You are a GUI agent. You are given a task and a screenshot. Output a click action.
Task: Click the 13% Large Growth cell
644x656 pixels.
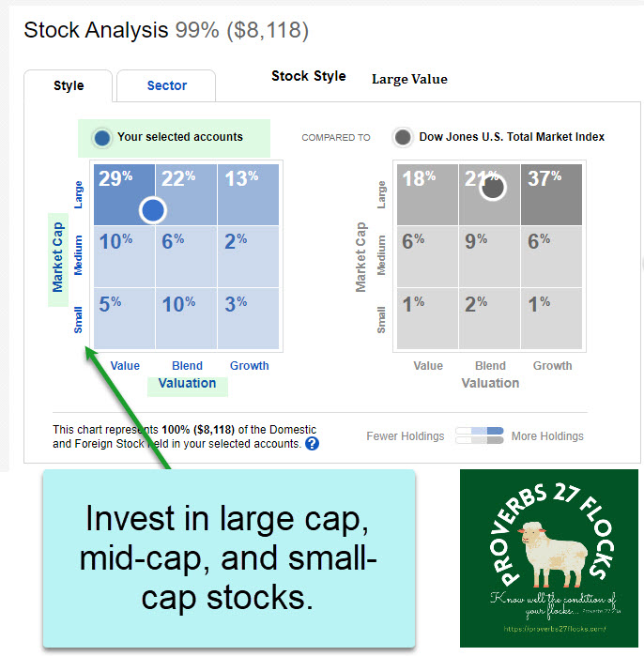coord(249,194)
